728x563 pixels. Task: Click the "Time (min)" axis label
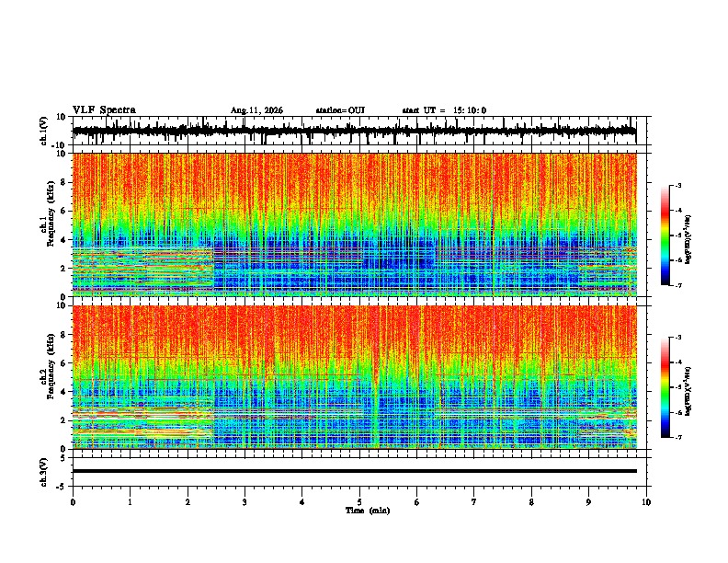click(x=368, y=511)
